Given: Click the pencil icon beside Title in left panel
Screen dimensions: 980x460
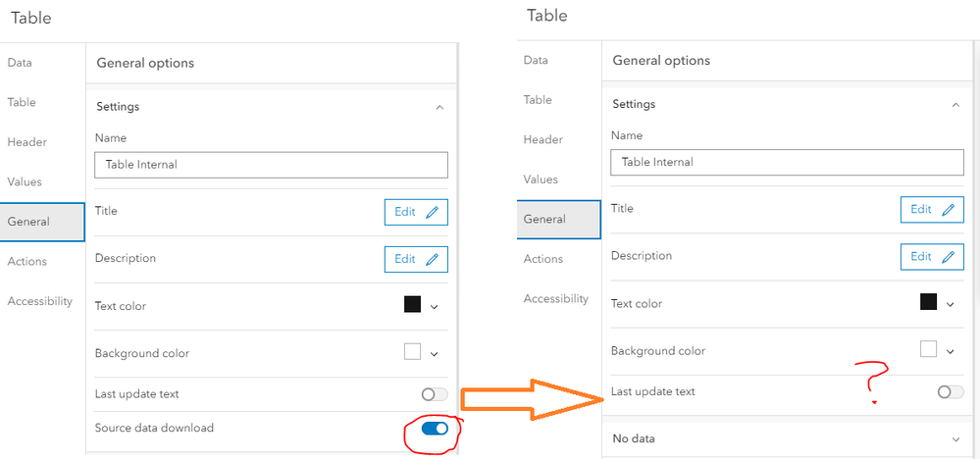Looking at the screenshot, I should point(433,212).
